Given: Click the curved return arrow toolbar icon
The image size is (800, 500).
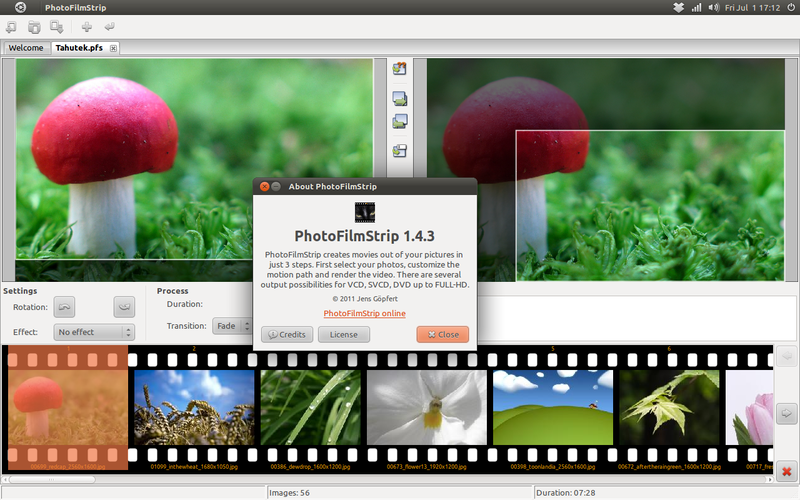Looking at the screenshot, I should [109, 27].
